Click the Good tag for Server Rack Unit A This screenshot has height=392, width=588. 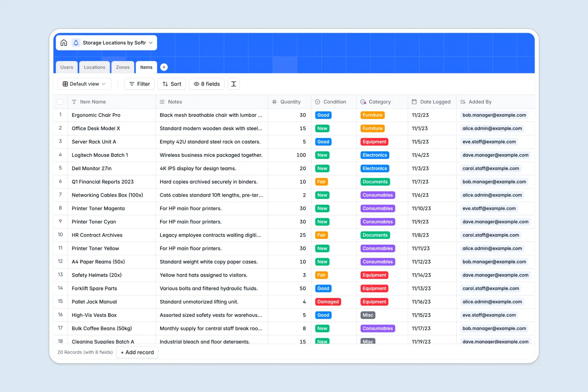tap(323, 142)
